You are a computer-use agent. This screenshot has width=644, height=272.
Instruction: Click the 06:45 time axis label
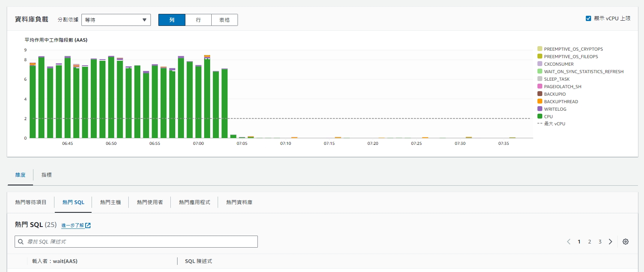point(68,143)
